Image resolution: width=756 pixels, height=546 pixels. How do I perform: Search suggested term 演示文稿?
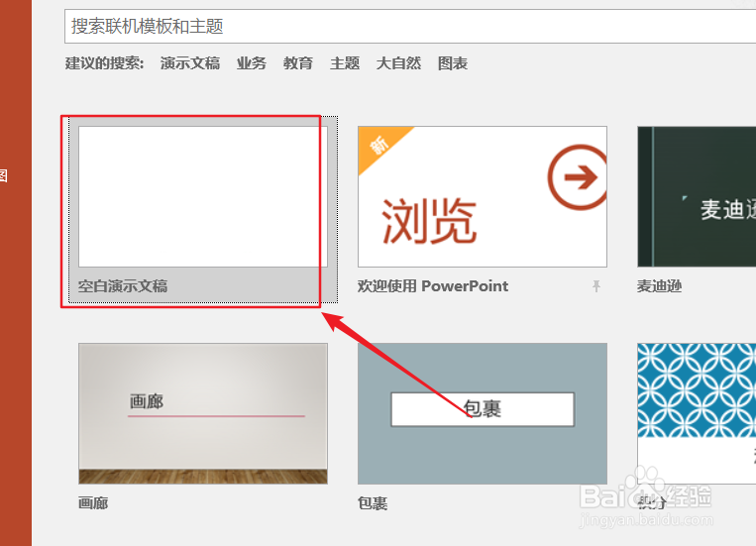tap(190, 63)
